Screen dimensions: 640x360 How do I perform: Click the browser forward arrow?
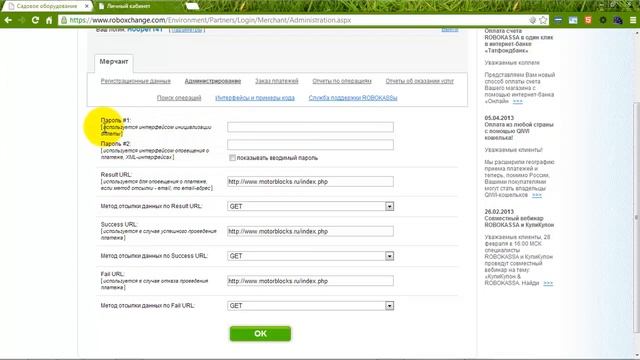click(x=22, y=20)
